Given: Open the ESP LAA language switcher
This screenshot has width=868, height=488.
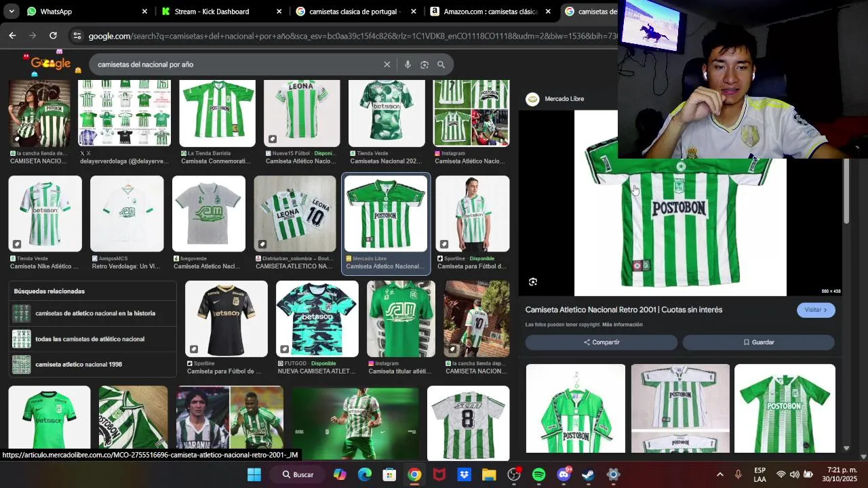Looking at the screenshot, I should pos(760,474).
